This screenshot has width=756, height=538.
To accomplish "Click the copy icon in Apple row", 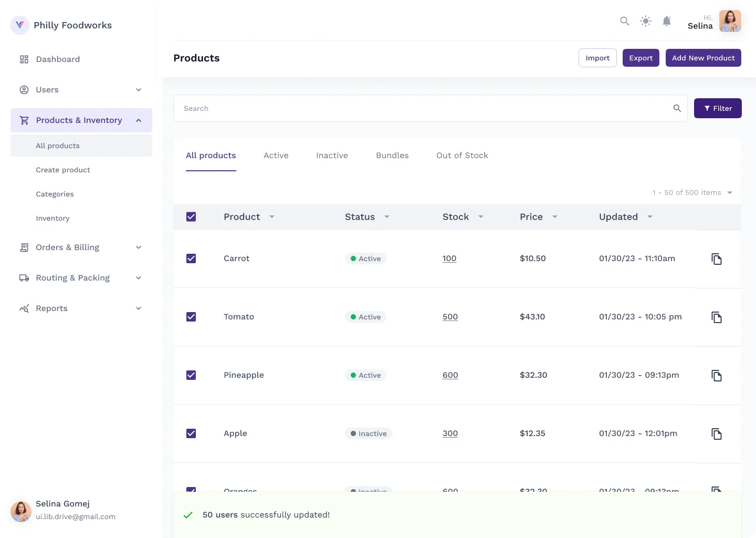I will click(x=717, y=434).
